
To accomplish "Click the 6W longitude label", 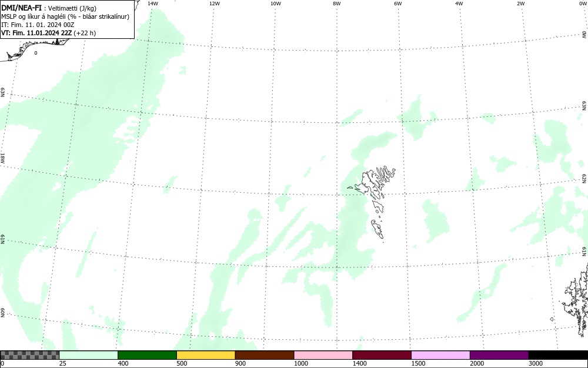I will click(x=398, y=4).
